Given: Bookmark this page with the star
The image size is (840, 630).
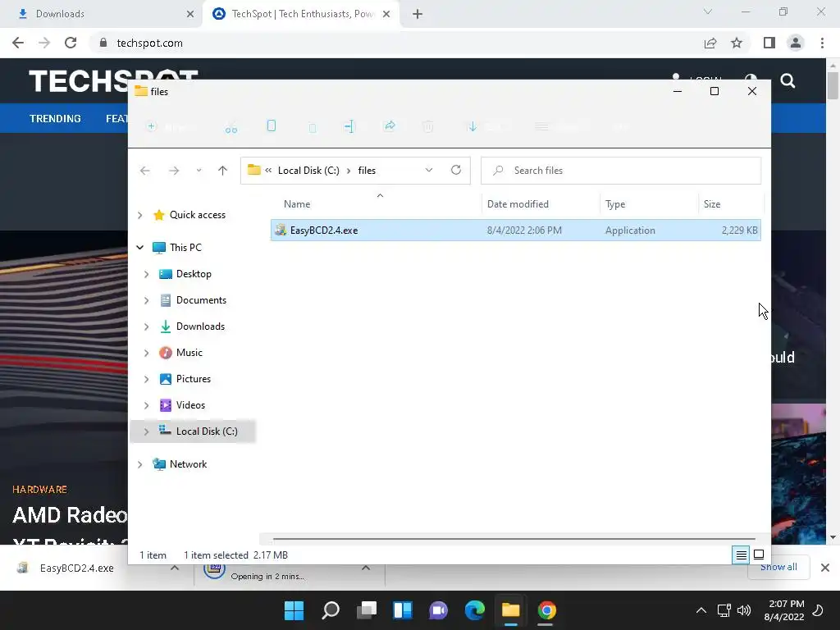Looking at the screenshot, I should 737,43.
